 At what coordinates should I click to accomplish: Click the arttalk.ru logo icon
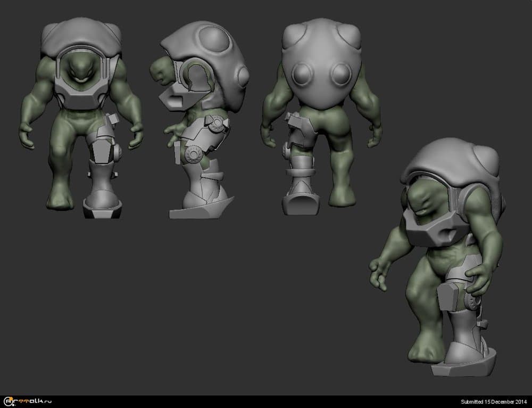tap(8, 400)
